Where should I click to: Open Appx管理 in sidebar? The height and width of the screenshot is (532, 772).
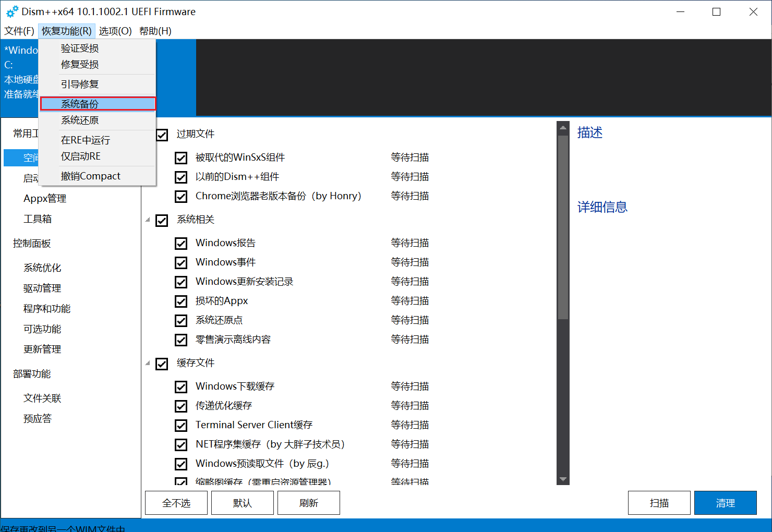click(x=45, y=198)
